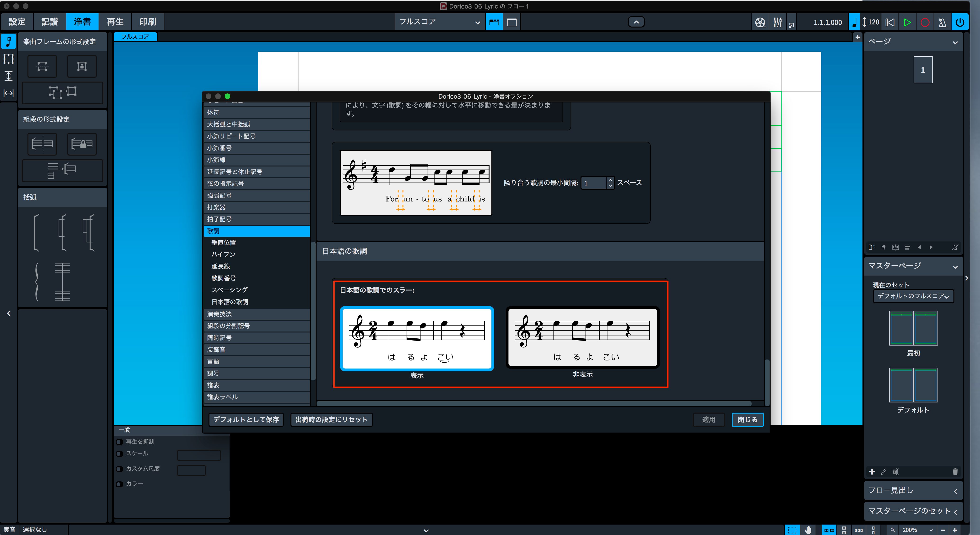Select the Staff Spacing tool icon
Viewport: 980px width, 535px height.
[8, 76]
